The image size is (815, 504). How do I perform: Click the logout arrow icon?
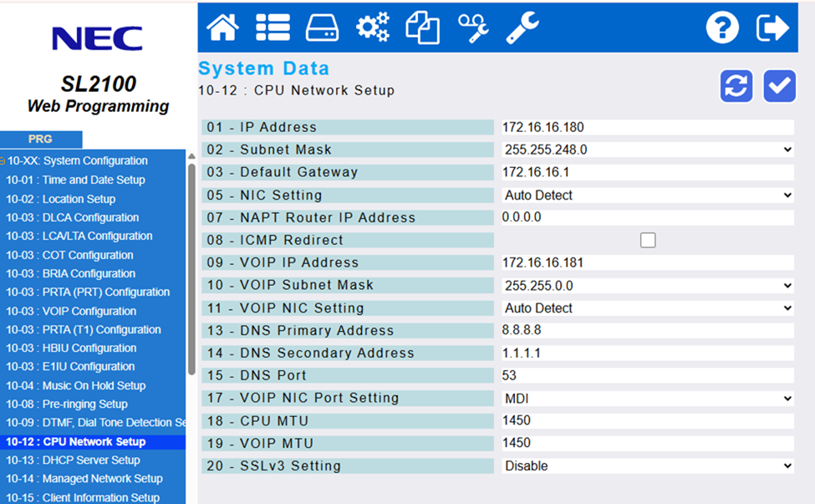tap(772, 28)
